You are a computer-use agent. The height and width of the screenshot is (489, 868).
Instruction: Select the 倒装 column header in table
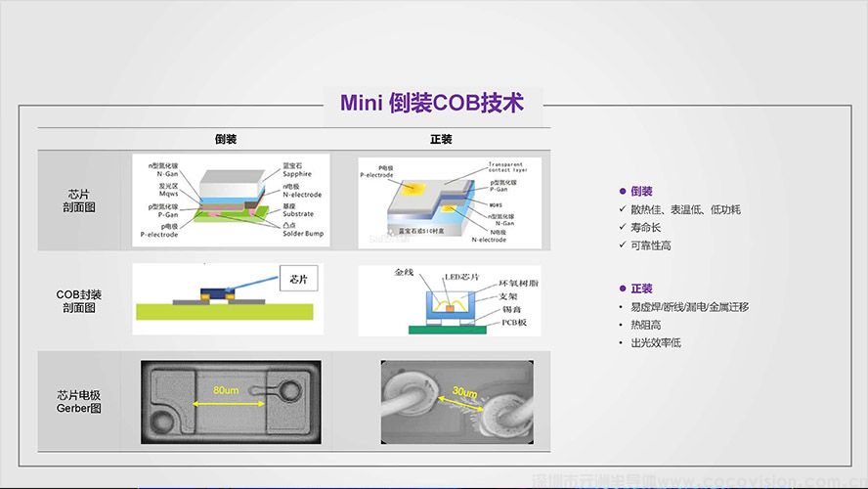tap(226, 139)
